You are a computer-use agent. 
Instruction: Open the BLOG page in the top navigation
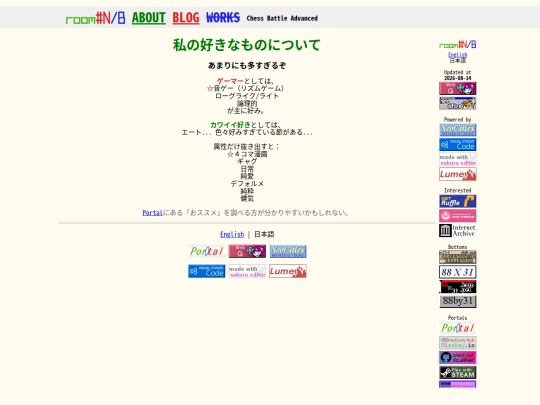click(x=186, y=18)
